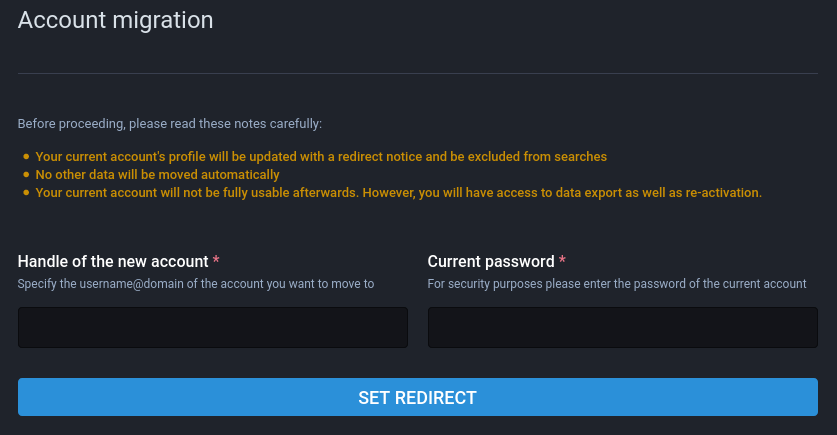
Task: Click the "Account migration" heading
Action: point(115,19)
